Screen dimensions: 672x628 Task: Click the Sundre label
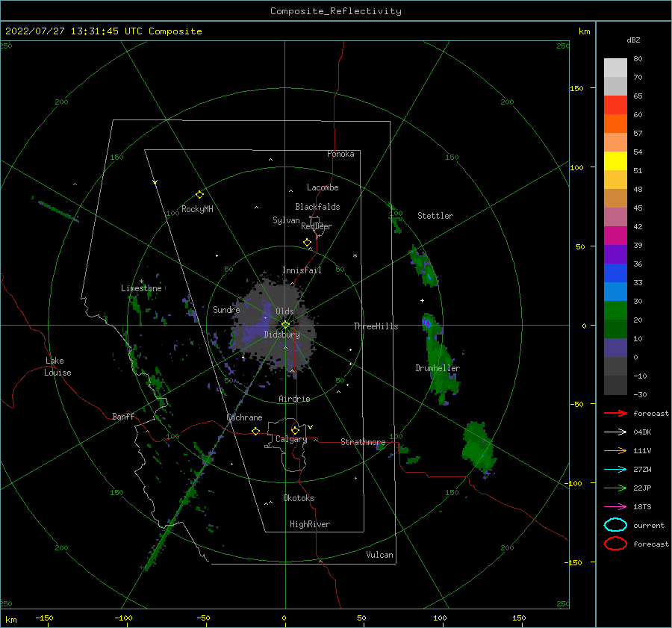point(226,309)
